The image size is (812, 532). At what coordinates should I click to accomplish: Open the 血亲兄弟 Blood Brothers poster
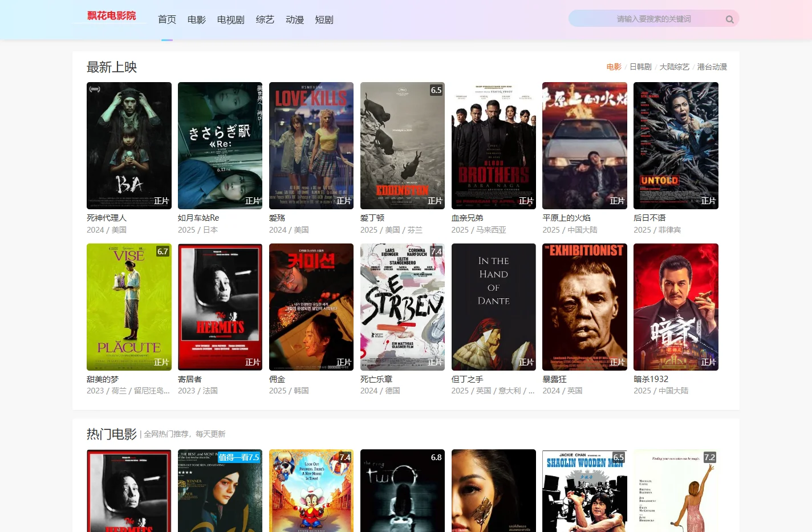tap(494, 145)
